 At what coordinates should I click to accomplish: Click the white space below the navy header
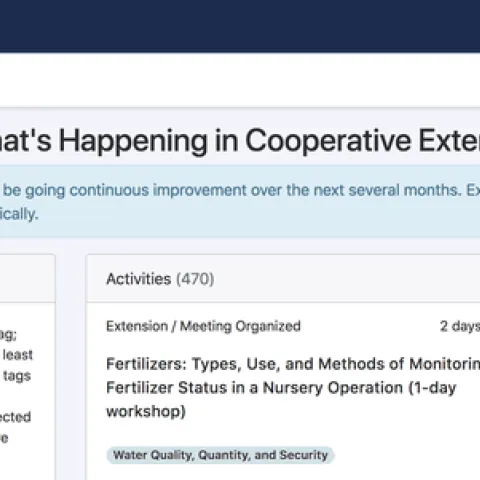240,79
